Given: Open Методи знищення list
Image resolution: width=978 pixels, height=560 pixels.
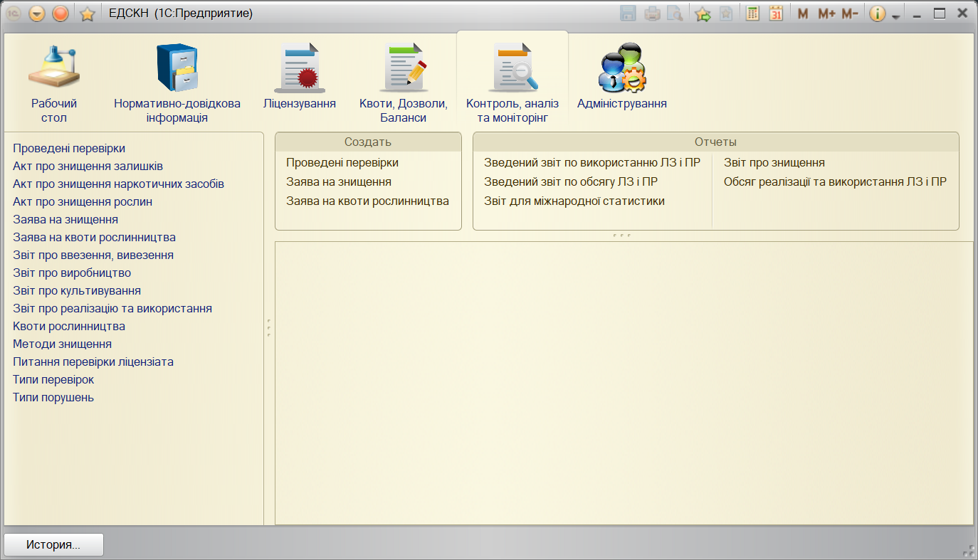Looking at the screenshot, I should coord(62,344).
